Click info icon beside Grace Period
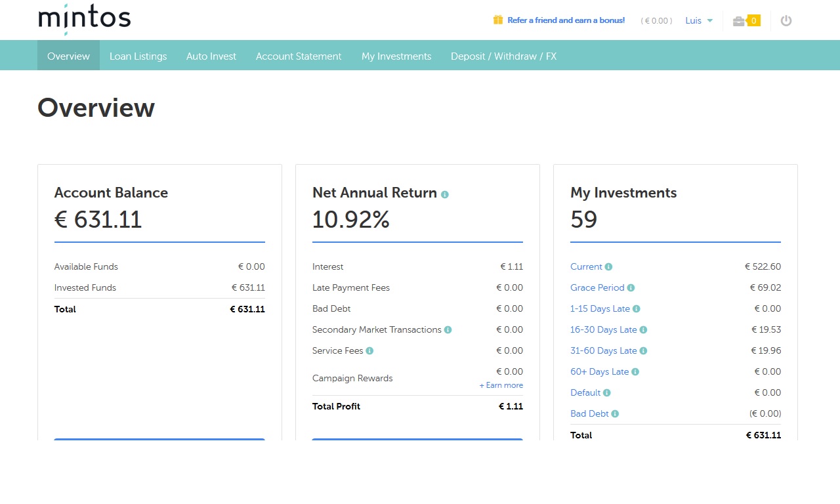Screen dimensions: 840x504 [631, 288]
